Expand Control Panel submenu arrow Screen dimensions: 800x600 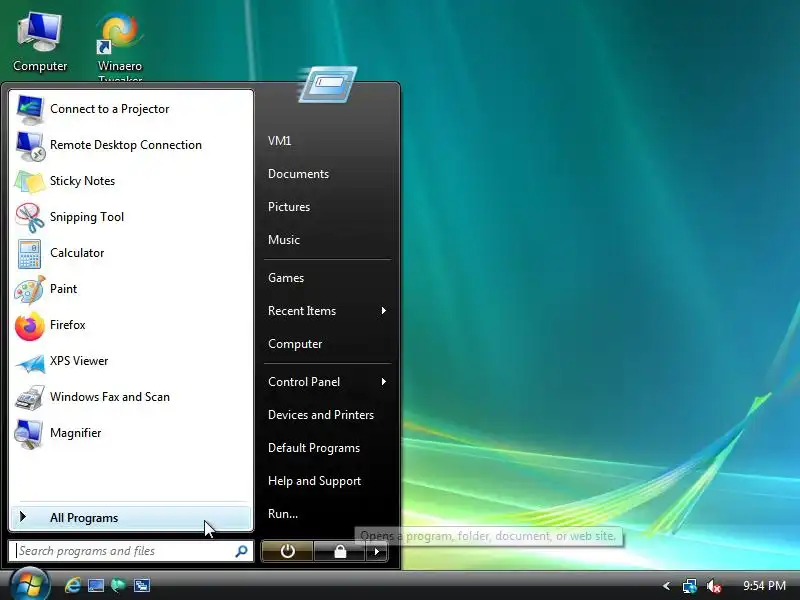point(384,381)
